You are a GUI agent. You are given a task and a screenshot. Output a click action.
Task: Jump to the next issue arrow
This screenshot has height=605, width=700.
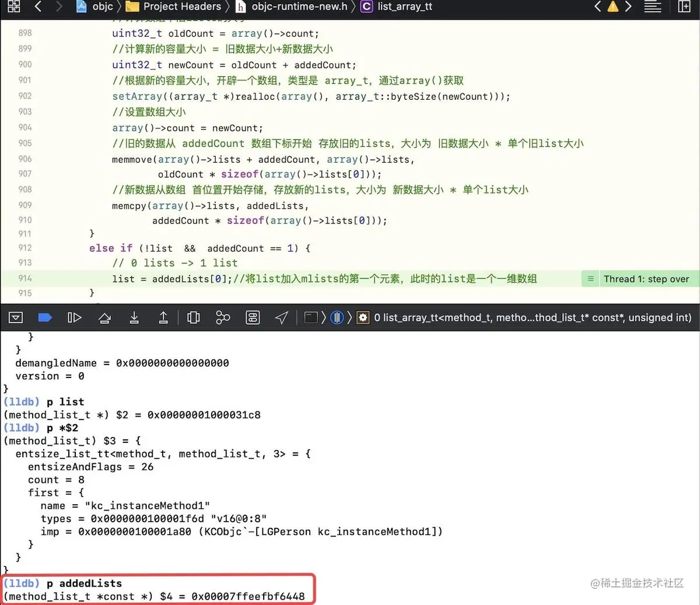click(628, 6)
